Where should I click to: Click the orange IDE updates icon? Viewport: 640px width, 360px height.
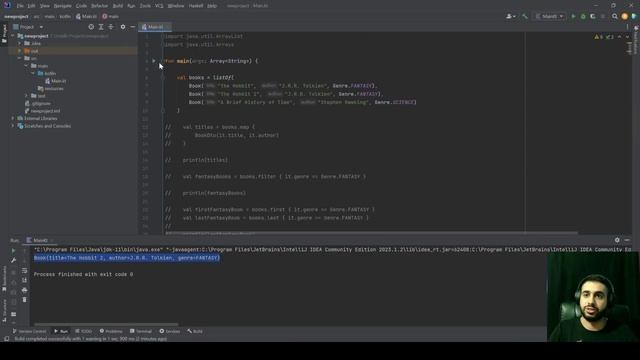pyautogui.click(x=624, y=16)
